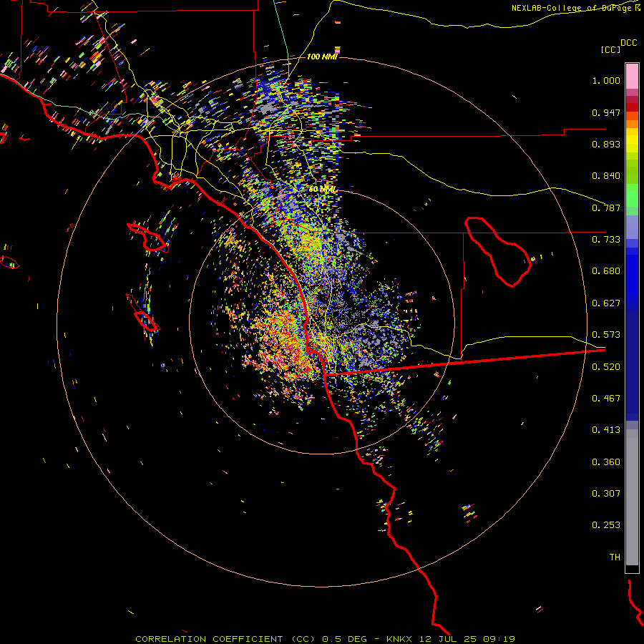Click the NEXLAB-College of DuPage label
Image resolution: width=644 pixels, height=644 pixels.
coord(576,8)
